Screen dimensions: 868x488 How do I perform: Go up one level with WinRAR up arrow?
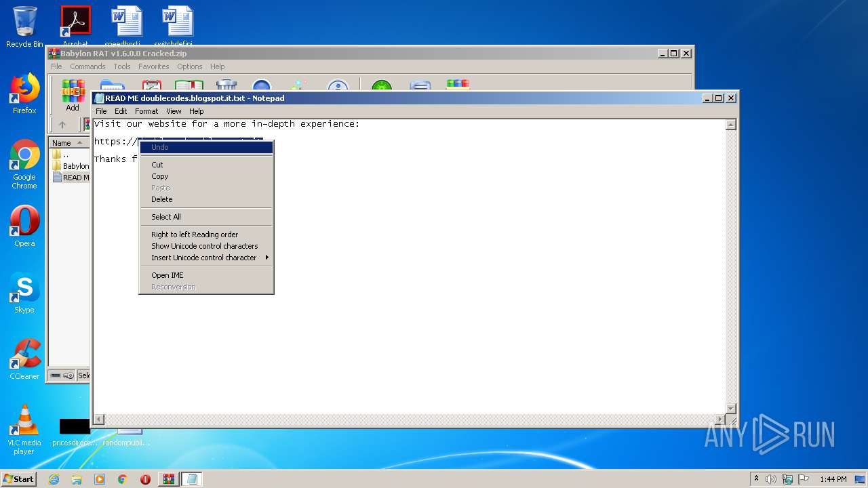point(62,125)
